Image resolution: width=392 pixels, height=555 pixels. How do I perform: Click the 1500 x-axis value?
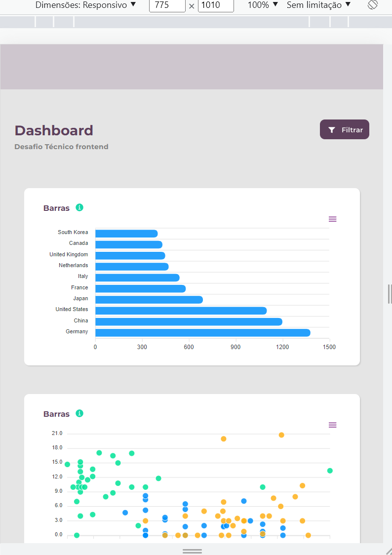click(x=329, y=347)
